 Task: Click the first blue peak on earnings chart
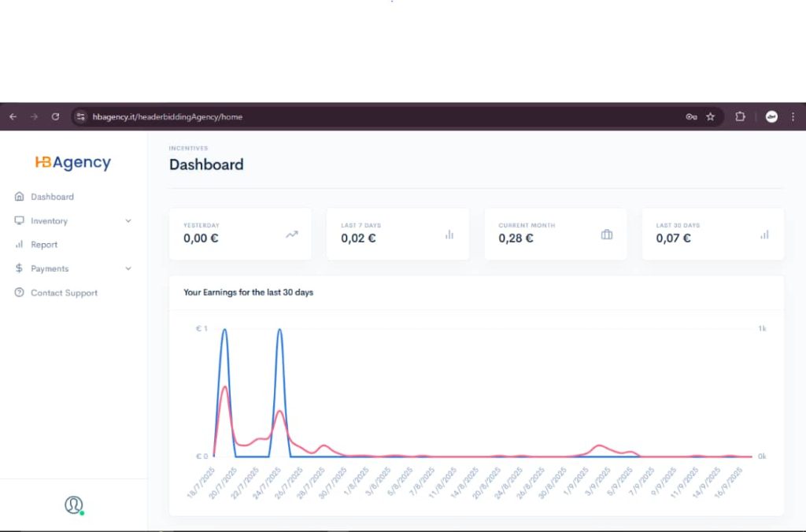(x=225, y=331)
